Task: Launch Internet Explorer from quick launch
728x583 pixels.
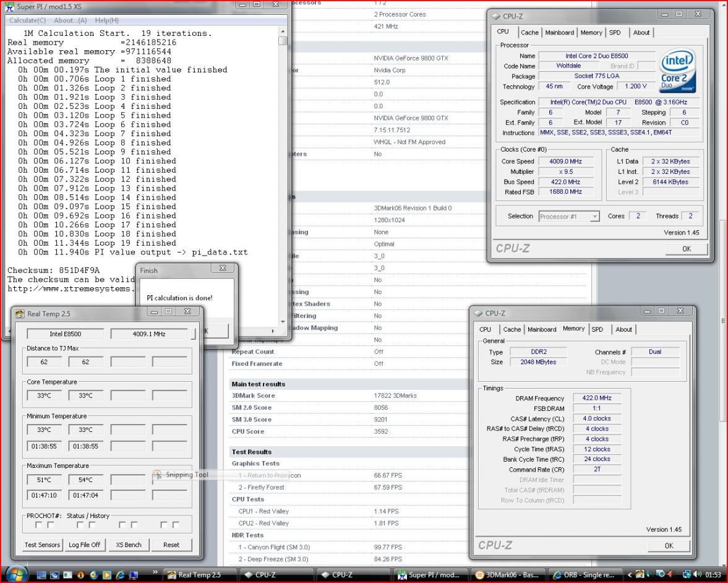Action: (120, 575)
